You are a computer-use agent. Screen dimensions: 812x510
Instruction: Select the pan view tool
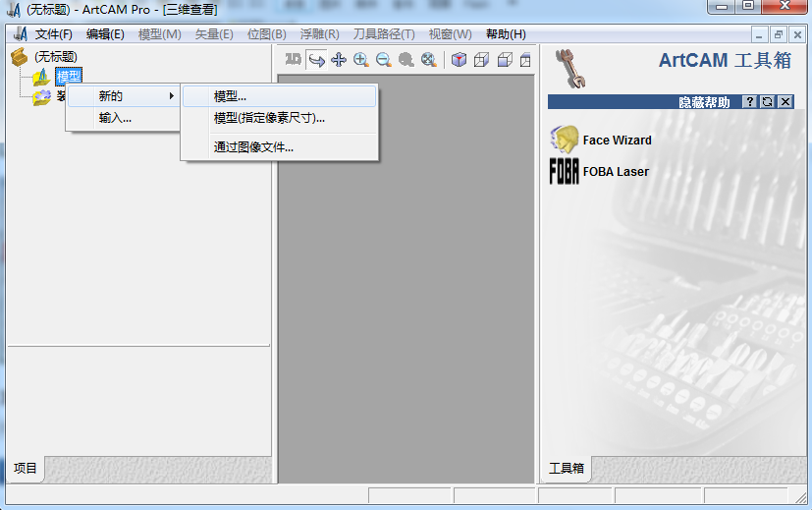[339, 60]
